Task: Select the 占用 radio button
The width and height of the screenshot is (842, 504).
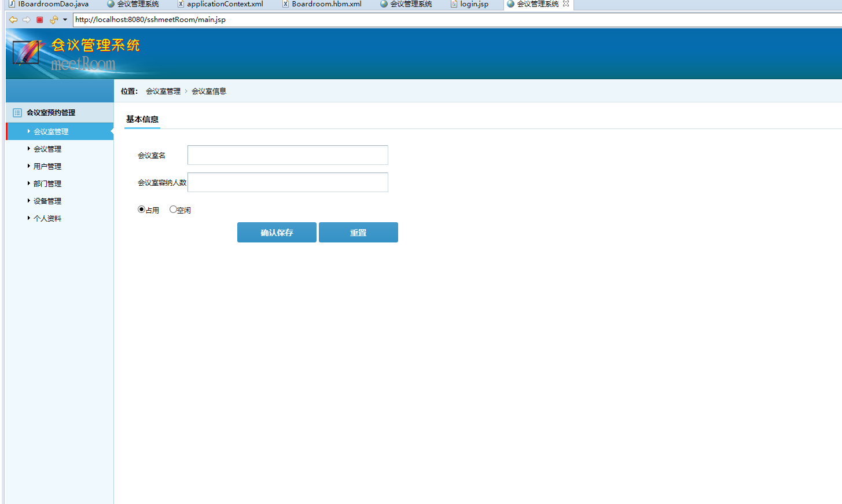Action: 141,209
